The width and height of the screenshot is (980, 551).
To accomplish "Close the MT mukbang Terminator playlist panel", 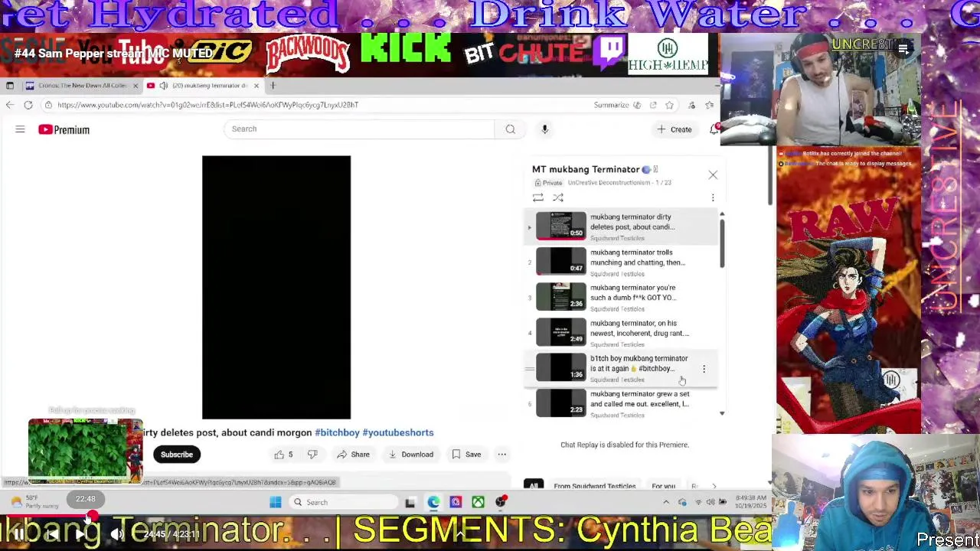I will (x=713, y=175).
